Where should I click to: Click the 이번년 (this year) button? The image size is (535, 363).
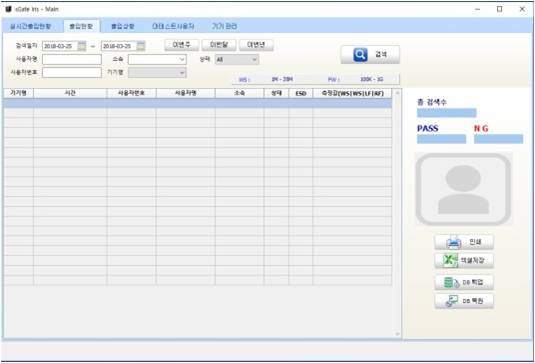[x=256, y=45]
